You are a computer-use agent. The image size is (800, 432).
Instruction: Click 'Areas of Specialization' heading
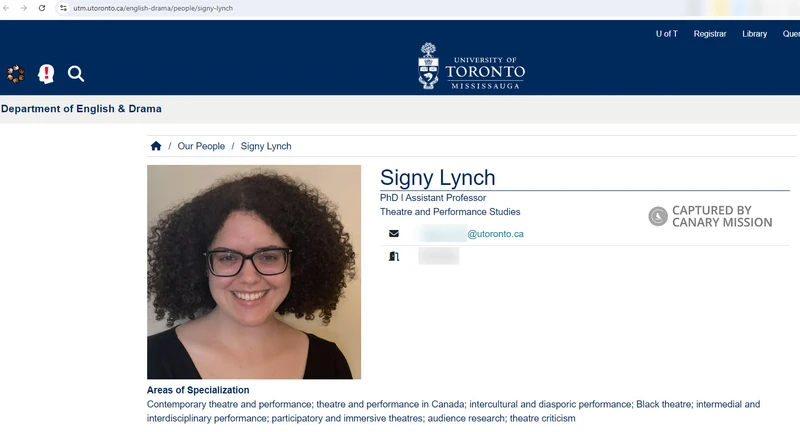[198, 390]
